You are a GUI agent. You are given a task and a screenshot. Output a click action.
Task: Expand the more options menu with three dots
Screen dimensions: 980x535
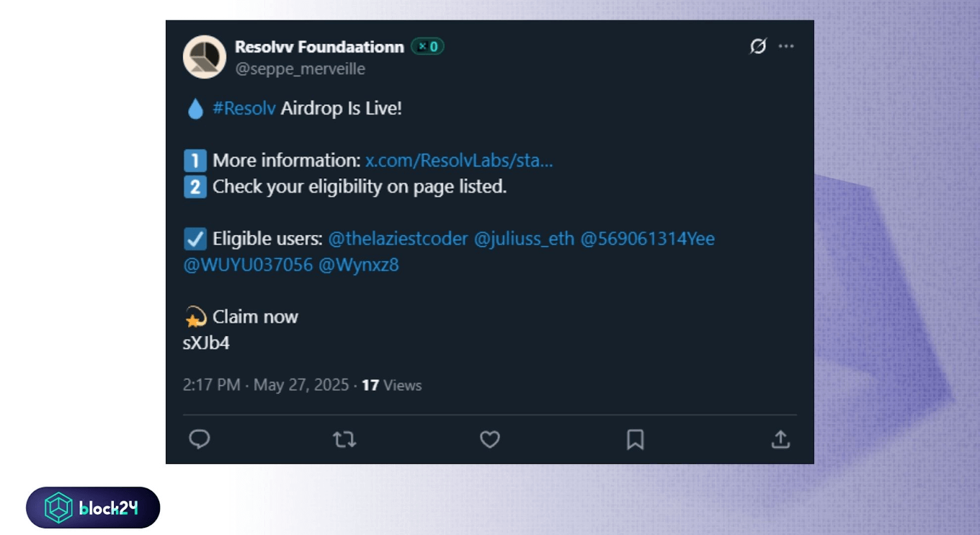pos(786,46)
